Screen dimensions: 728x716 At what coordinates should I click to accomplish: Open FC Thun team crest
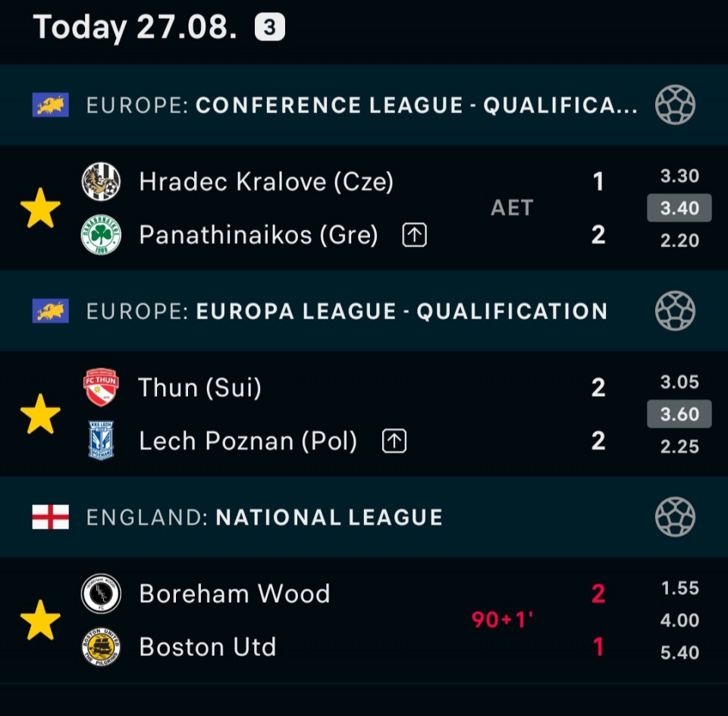(101, 388)
